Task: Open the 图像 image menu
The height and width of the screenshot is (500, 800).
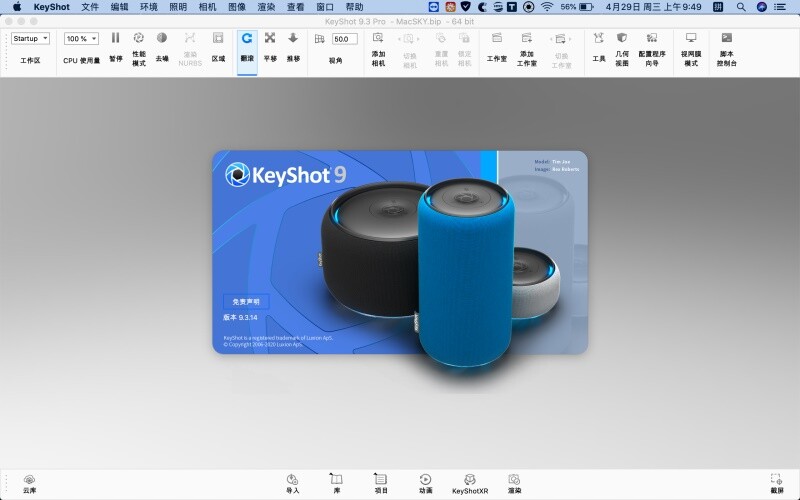Action: click(x=237, y=7)
